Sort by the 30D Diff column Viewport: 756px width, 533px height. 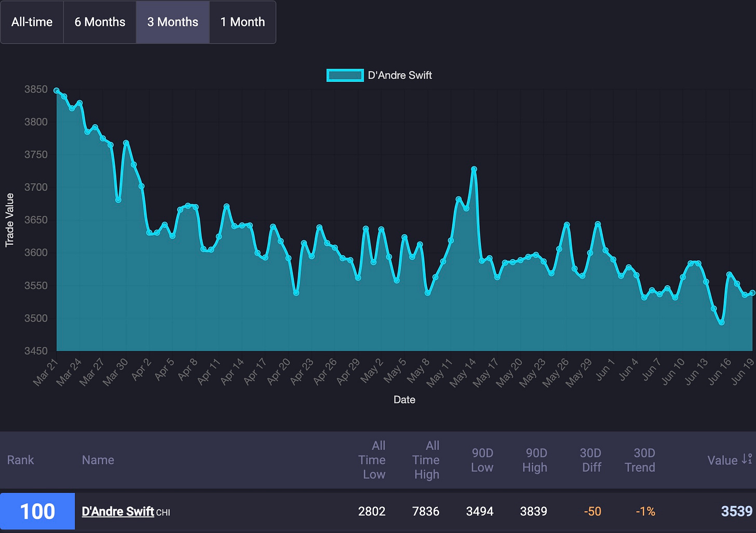[x=591, y=460]
